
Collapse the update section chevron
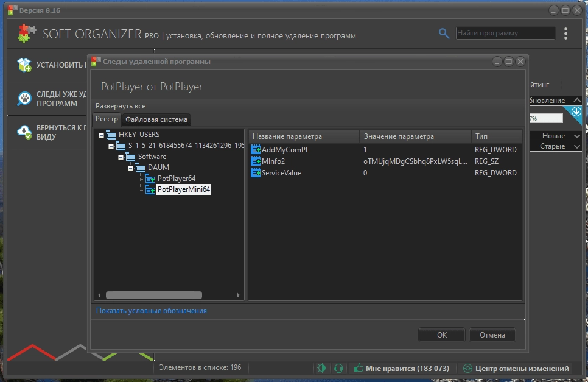577,100
